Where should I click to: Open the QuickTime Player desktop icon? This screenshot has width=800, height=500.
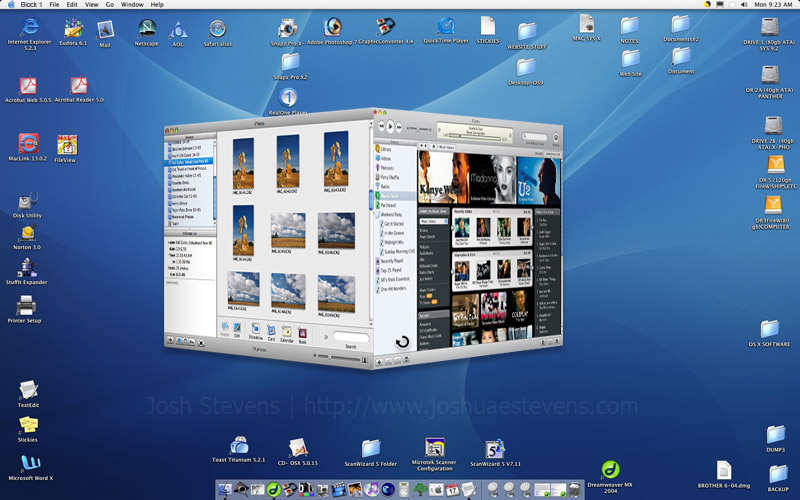coord(446,27)
